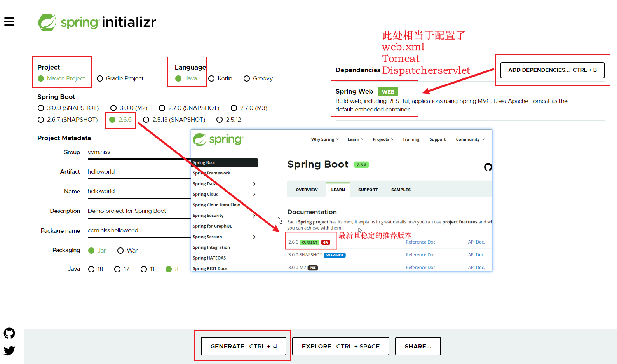Select Java version 18
The width and height of the screenshot is (617, 364).
coord(96,269)
